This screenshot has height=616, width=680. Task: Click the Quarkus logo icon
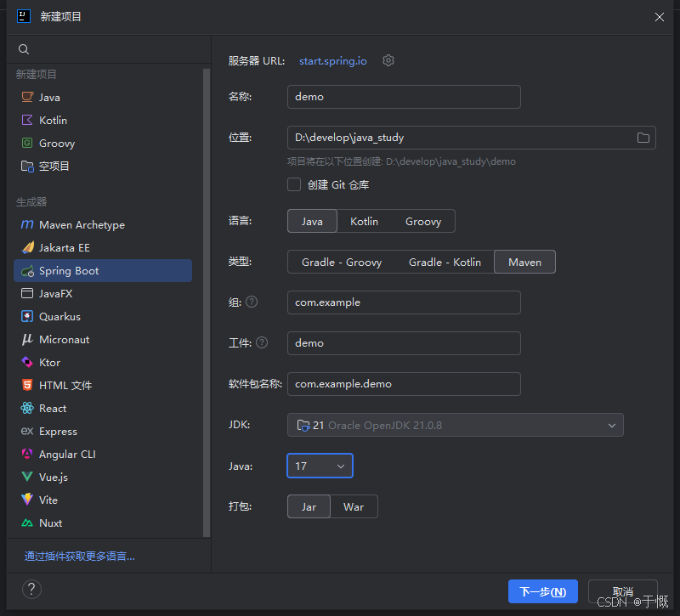(x=27, y=316)
